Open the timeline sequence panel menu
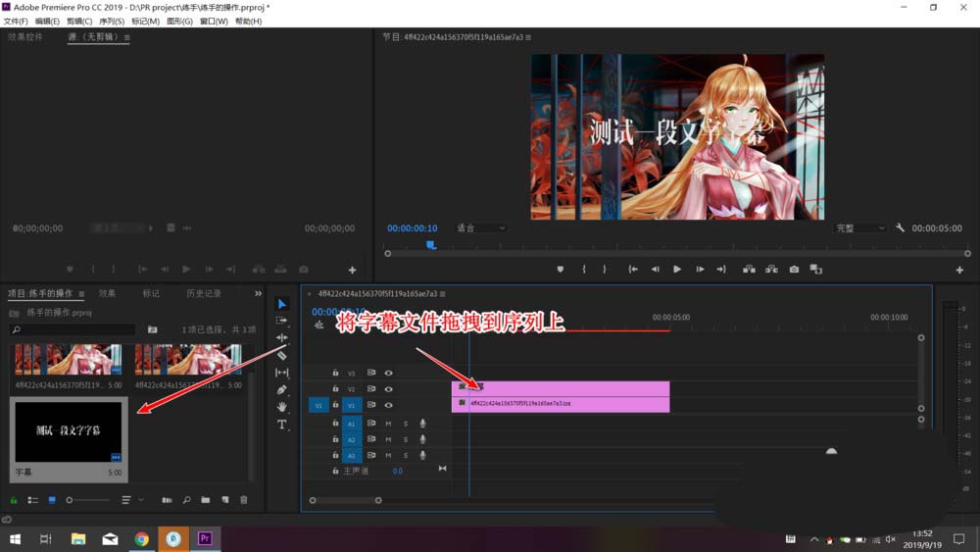The width and height of the screenshot is (980, 552). [x=443, y=294]
